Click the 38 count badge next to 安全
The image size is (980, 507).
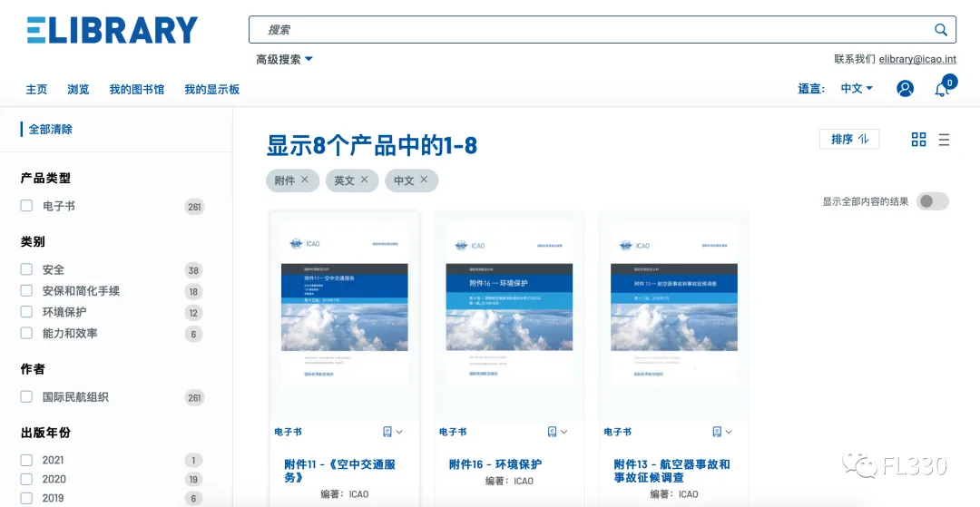point(194,270)
